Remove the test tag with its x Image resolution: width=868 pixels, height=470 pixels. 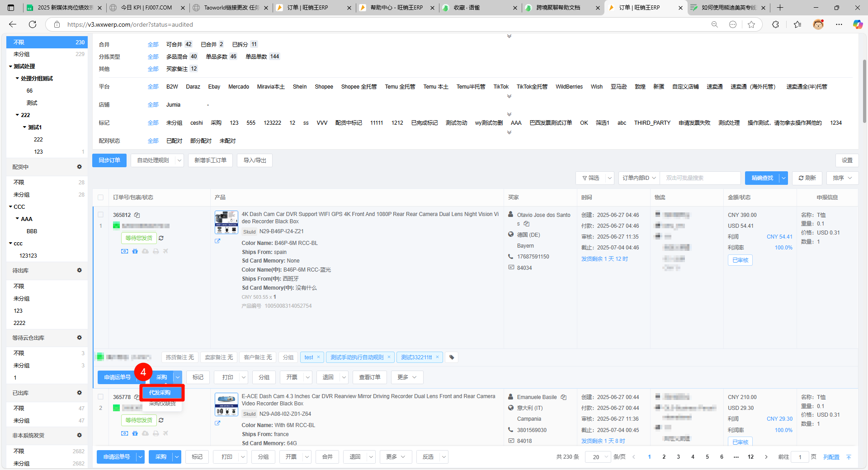point(318,357)
